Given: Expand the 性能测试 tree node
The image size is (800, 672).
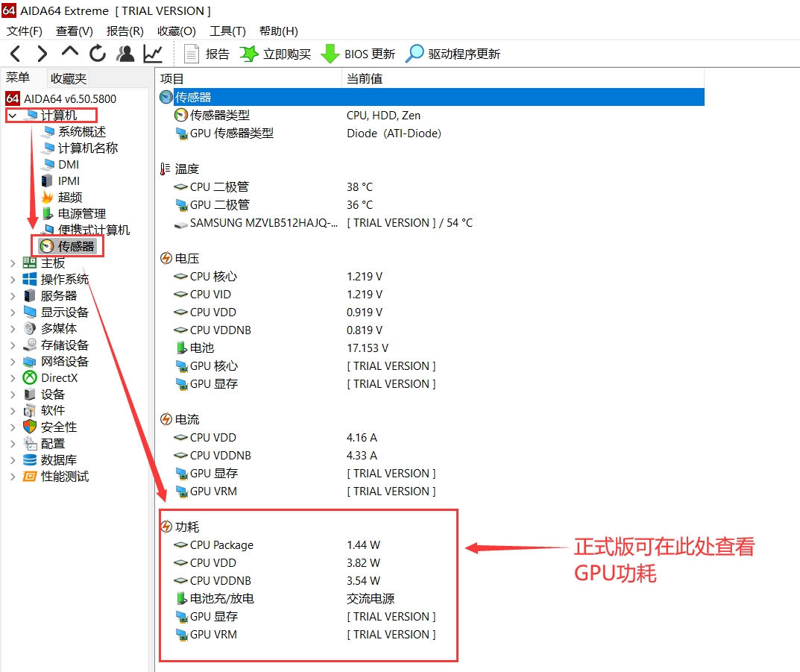Looking at the screenshot, I should coord(12,476).
